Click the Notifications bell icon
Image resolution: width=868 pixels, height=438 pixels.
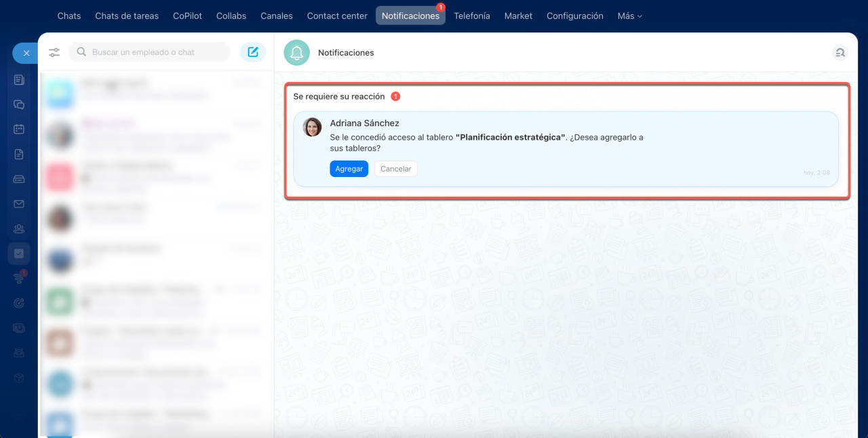[x=296, y=53]
